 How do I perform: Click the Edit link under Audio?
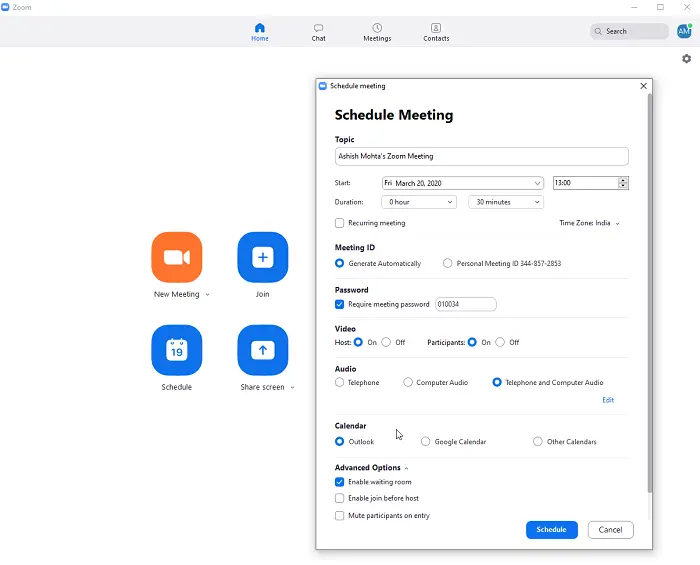coord(608,400)
